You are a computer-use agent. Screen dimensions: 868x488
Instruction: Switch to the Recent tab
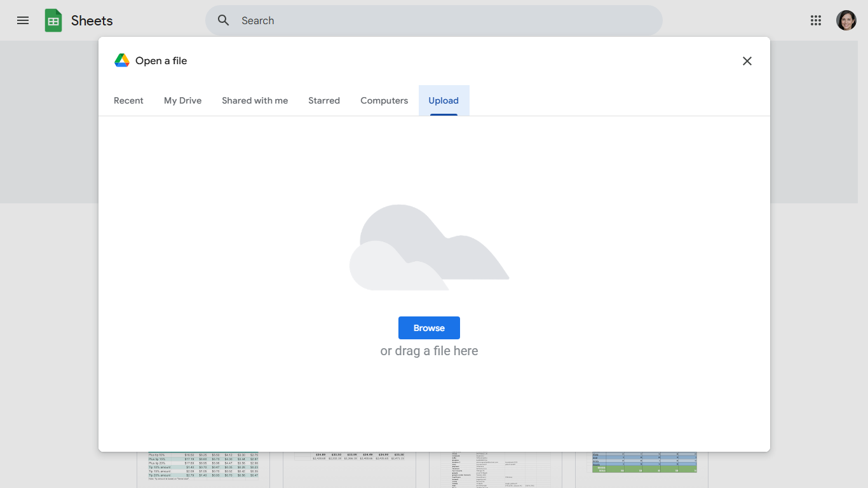tap(128, 100)
